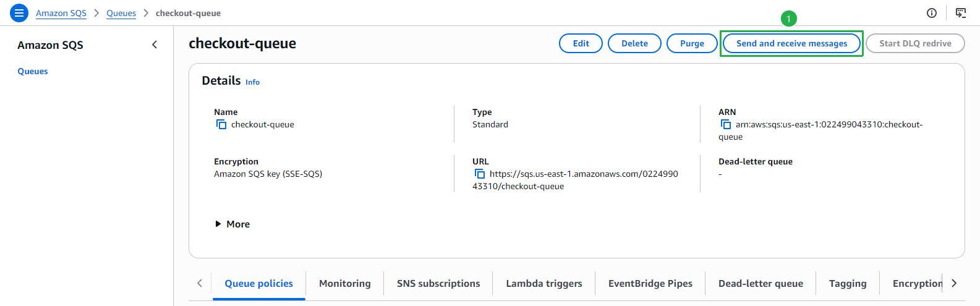The width and height of the screenshot is (980, 306).
Task: Follow the Amazon SQS breadcrumb link
Action: (x=61, y=13)
